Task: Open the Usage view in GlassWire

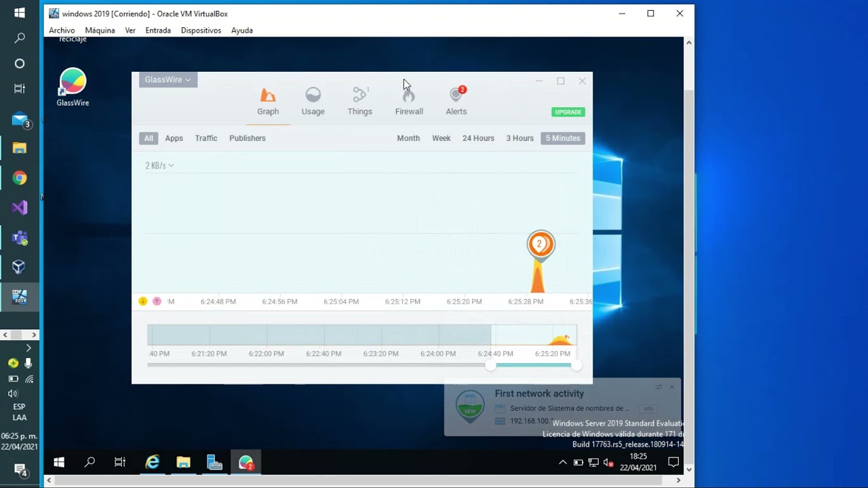Action: pos(313,102)
